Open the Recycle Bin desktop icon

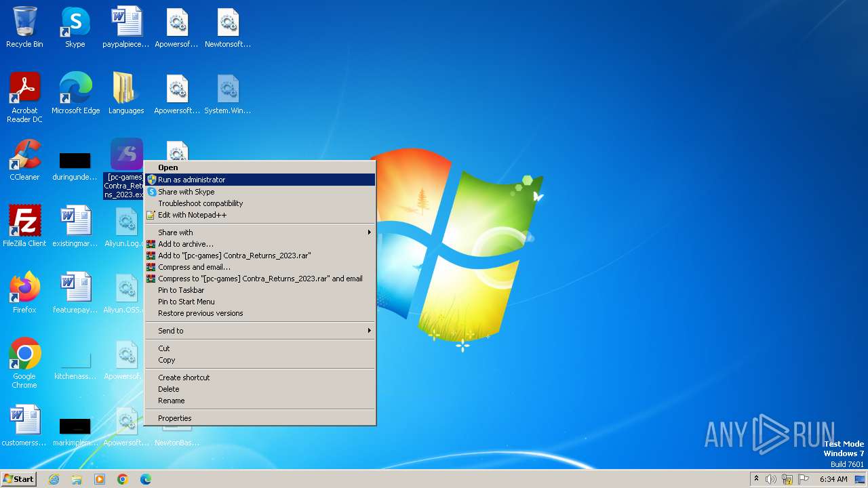24,27
